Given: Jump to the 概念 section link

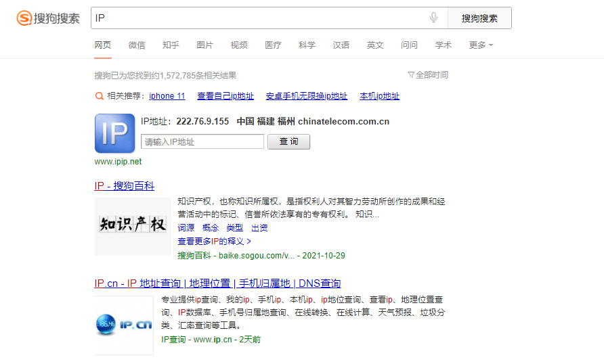Looking at the screenshot, I should pos(211,228).
